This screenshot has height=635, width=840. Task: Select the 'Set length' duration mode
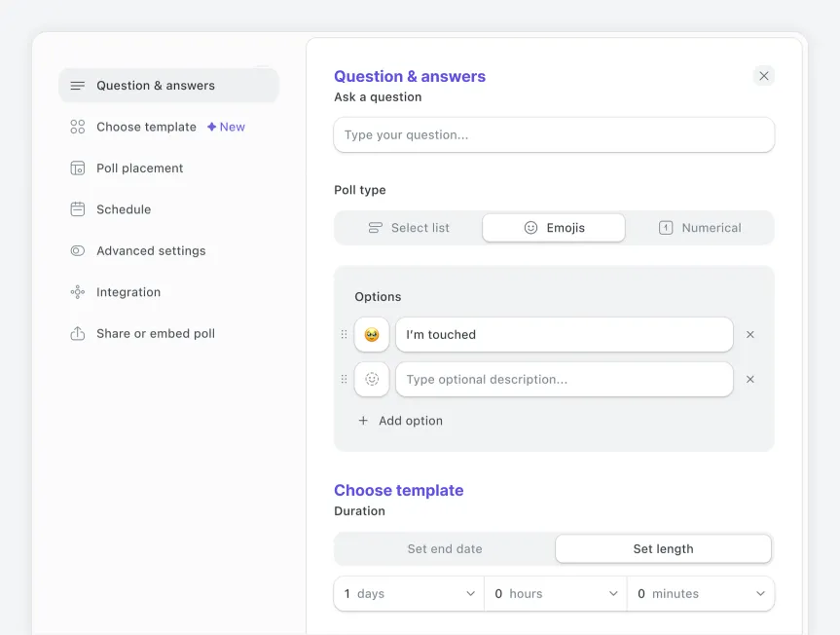point(663,549)
